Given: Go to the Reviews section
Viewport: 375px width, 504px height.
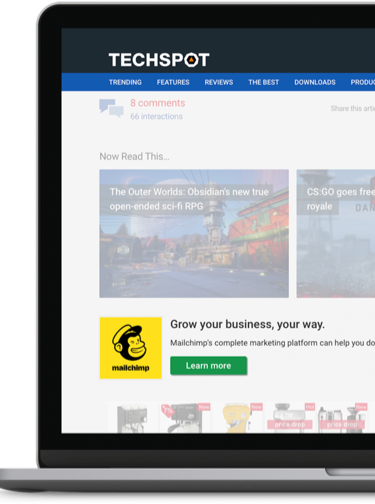Looking at the screenshot, I should tap(219, 82).
